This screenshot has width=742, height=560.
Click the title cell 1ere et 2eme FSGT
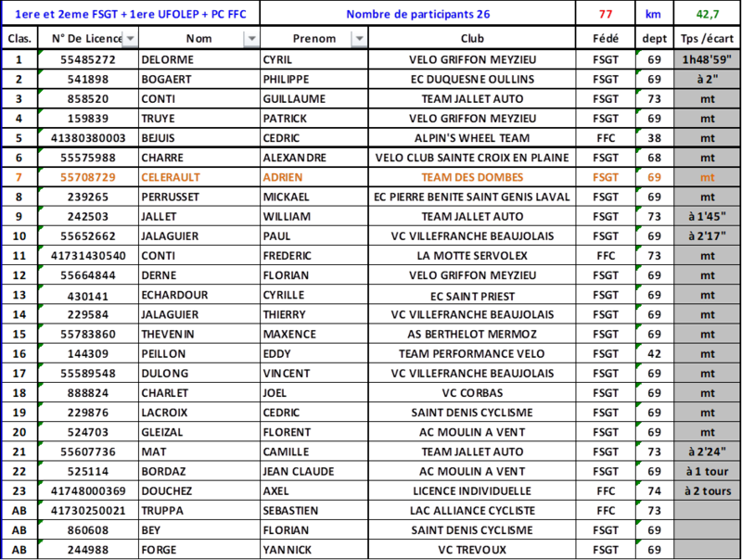[131, 14]
